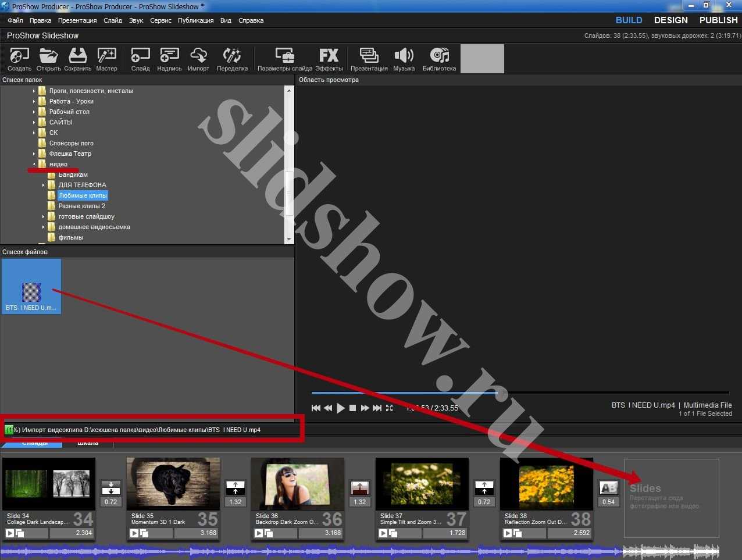Stop the preview playback
This screenshot has width=742, height=560.
352,408
